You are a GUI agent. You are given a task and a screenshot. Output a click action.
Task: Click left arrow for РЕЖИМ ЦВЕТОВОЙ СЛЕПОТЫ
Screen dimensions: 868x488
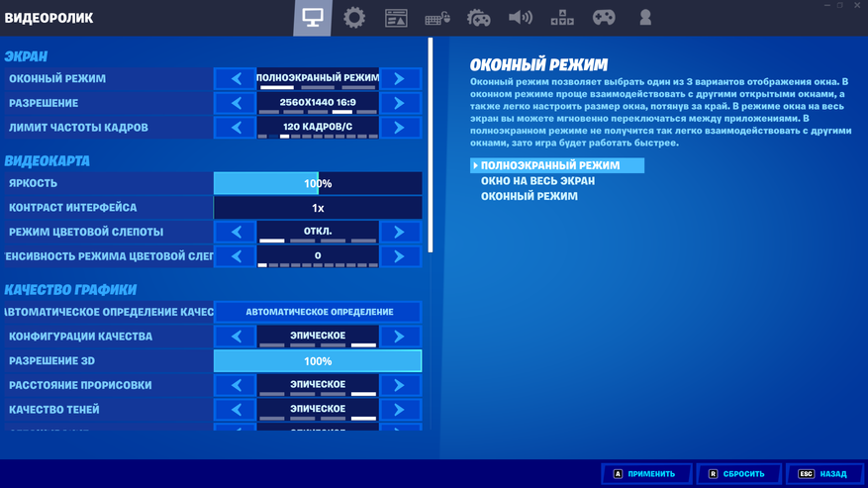236,233
